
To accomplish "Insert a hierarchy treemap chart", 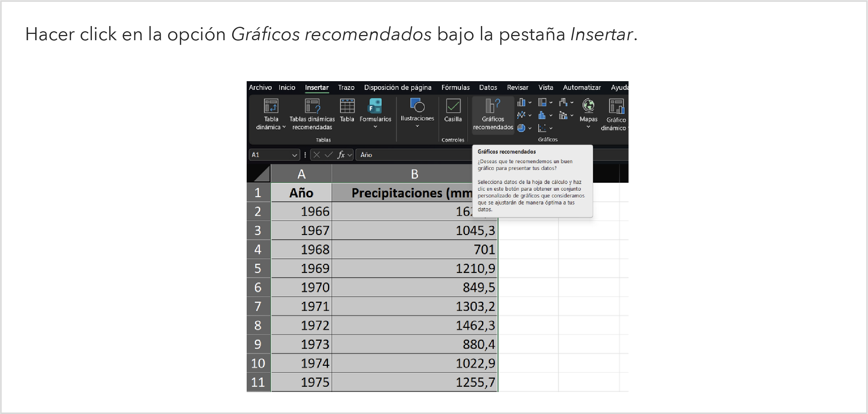I will (542, 102).
